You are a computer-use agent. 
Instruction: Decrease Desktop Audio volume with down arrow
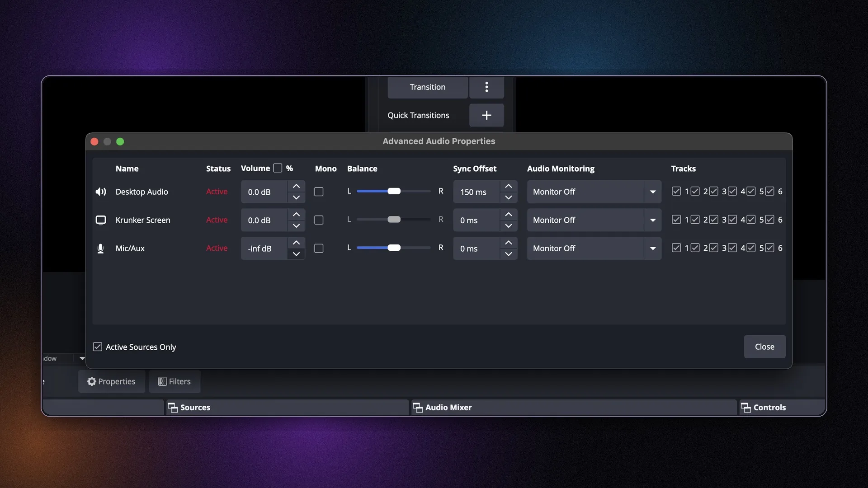296,197
